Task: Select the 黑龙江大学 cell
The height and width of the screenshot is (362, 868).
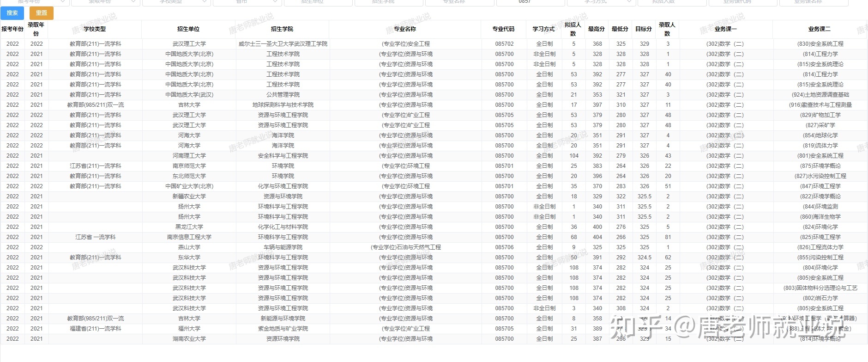Action: pos(189,227)
